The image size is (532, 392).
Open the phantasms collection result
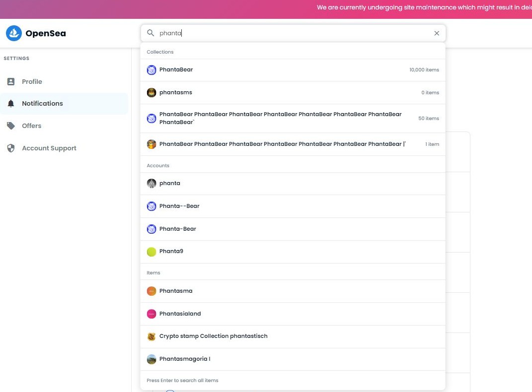coord(293,92)
